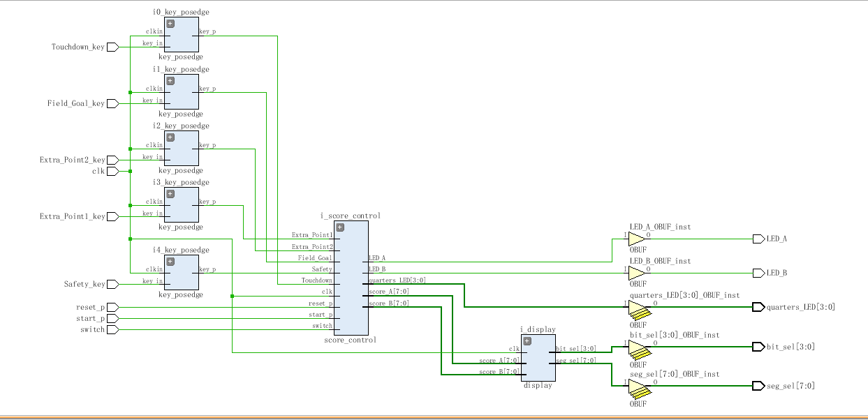This screenshot has height=420, width=868.
Task: Expand the i1_key_posedge block plus icon
Action: tap(170, 80)
